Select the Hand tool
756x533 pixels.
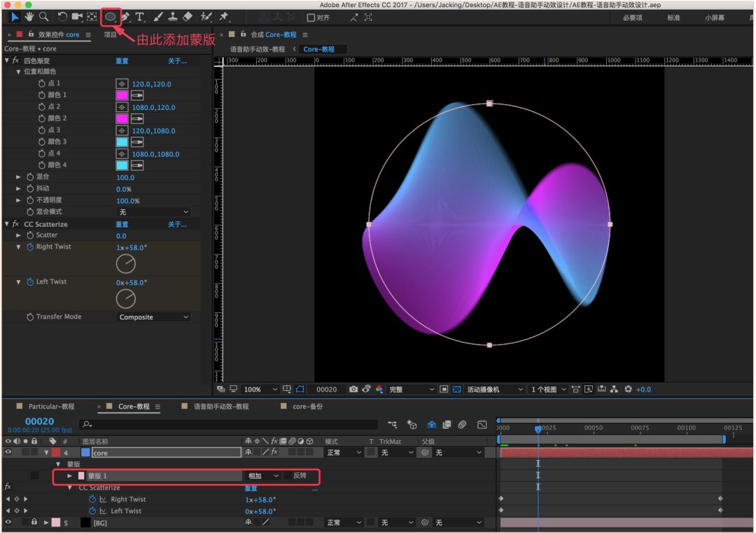coord(29,18)
